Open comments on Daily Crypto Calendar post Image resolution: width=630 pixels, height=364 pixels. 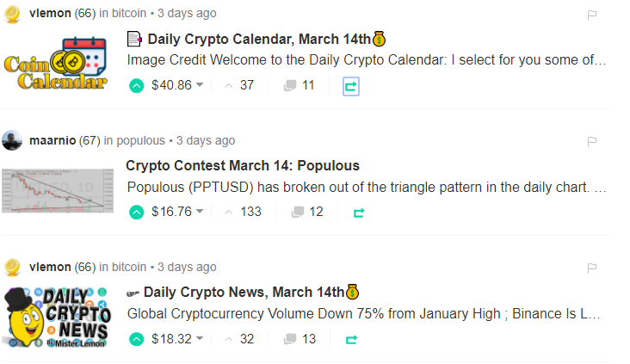point(299,85)
